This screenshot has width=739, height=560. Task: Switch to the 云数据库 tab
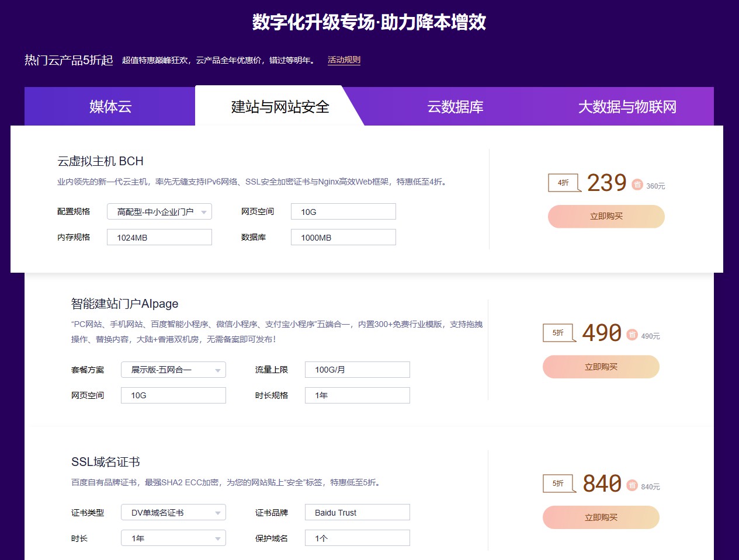tap(455, 107)
